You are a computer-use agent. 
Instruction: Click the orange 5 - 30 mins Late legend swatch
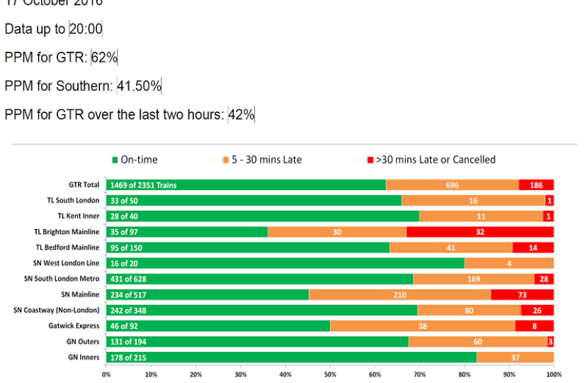[x=226, y=160]
